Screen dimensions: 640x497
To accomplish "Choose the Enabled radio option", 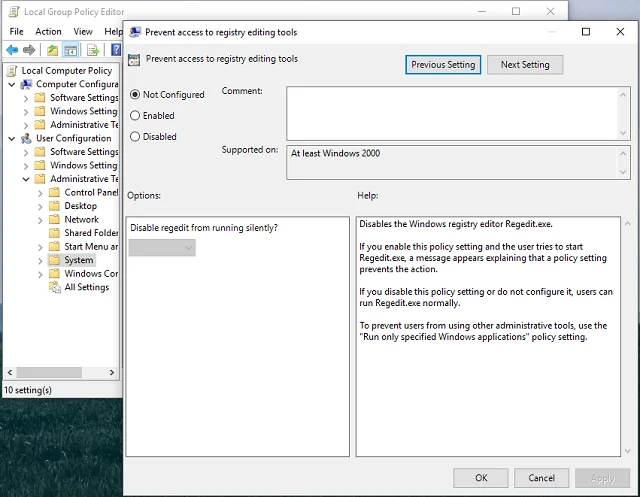I will (135, 116).
